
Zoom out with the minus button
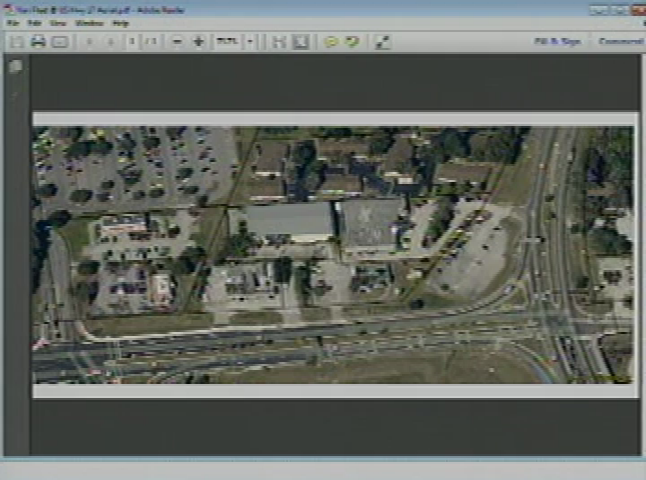177,42
